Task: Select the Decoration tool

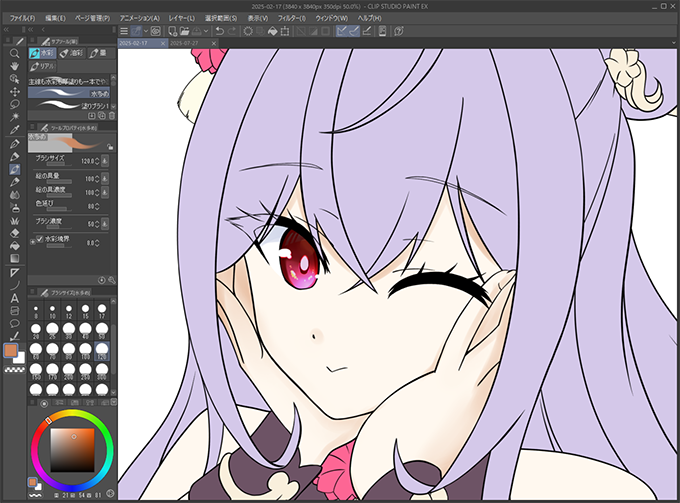Action: pos(14,221)
